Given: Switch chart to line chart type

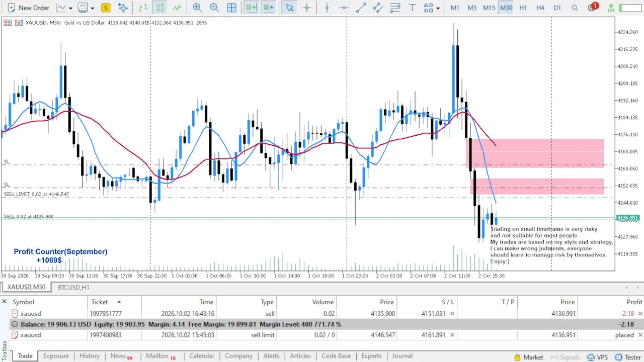Looking at the screenshot, I should coord(177,8).
